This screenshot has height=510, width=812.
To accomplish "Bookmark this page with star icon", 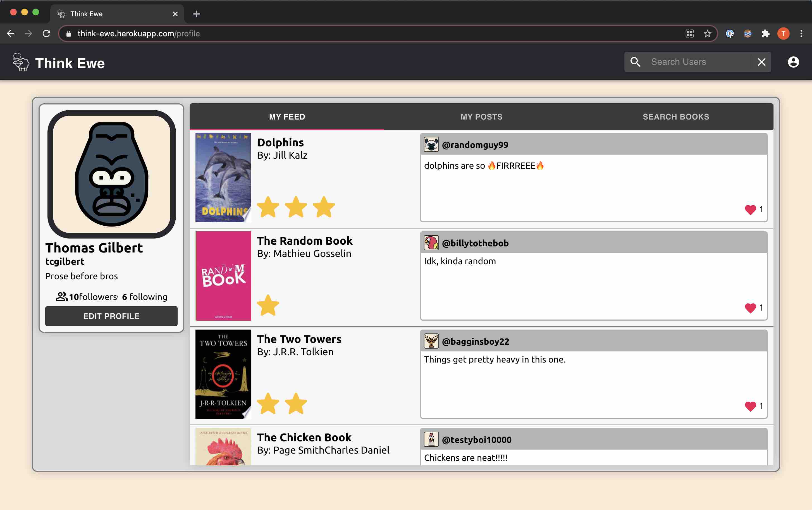I will [x=707, y=34].
